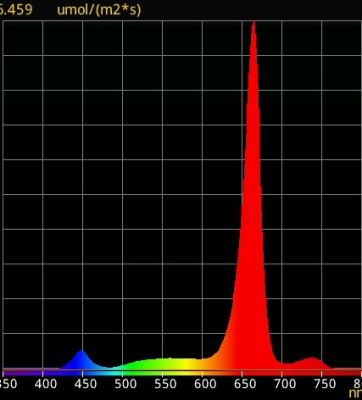
Task: Click the 450 wavelength axis label
Action: coord(83,384)
